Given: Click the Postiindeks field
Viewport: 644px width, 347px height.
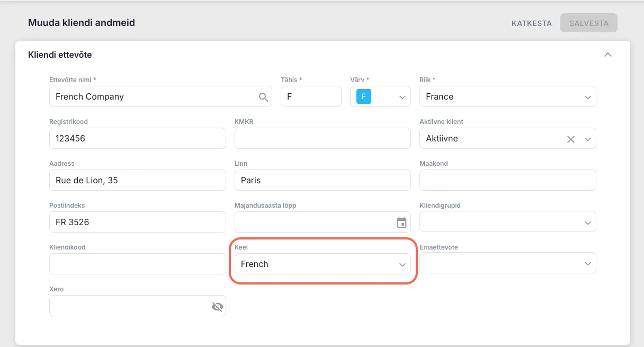Looking at the screenshot, I should 137,223.
